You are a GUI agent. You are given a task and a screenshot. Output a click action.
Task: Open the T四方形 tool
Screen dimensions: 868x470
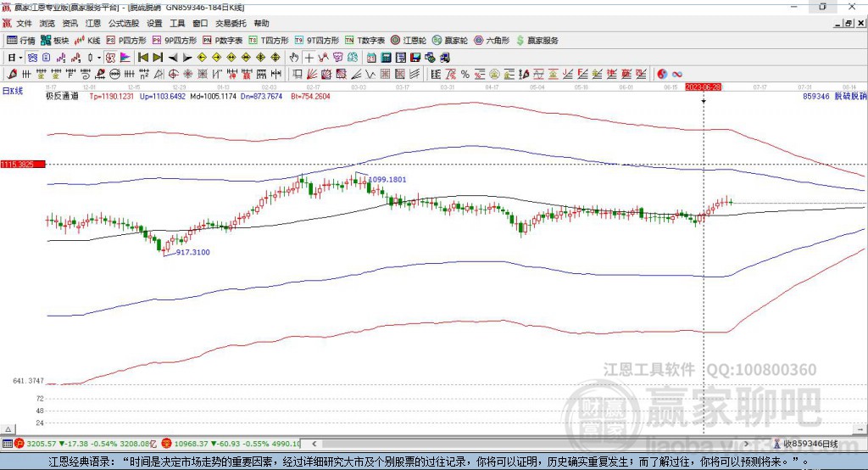(269, 41)
